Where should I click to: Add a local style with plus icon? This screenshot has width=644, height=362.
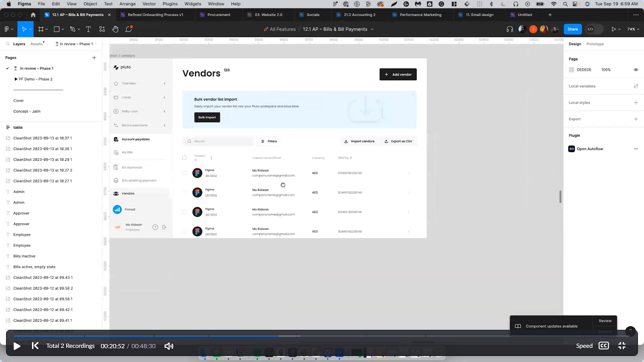click(636, 103)
